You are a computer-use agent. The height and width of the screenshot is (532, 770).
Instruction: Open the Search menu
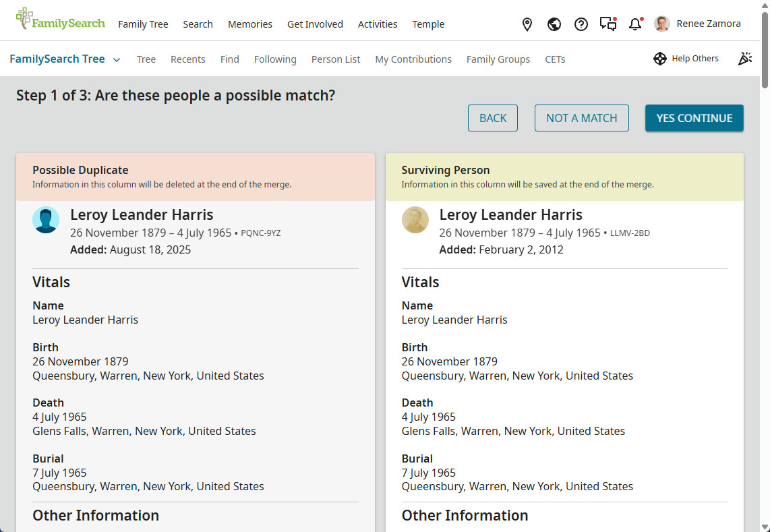(x=198, y=24)
